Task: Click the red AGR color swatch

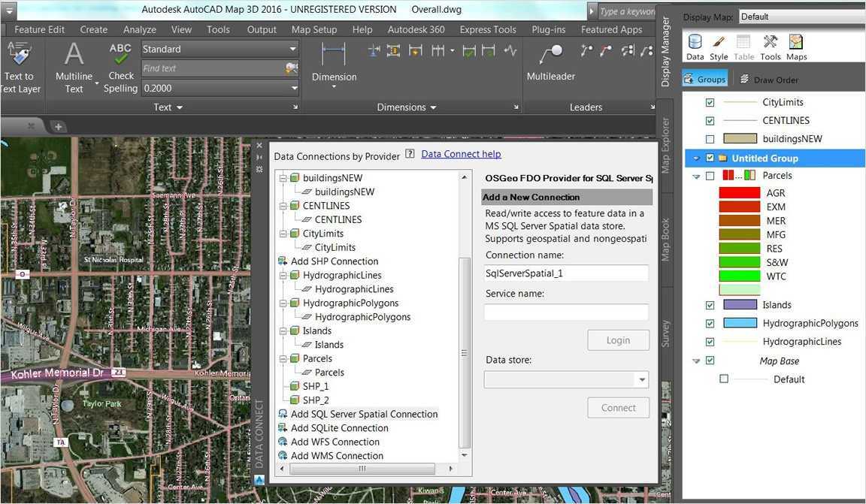Action: 740,192
